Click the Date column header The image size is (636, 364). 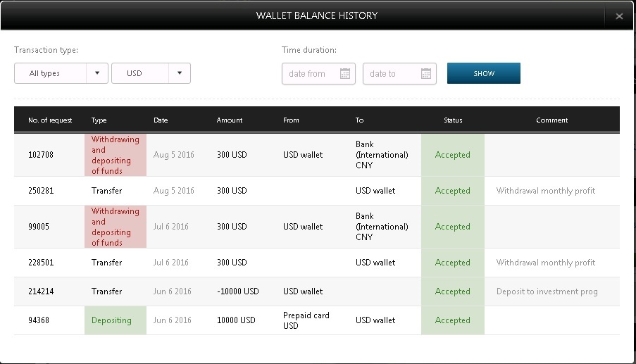[x=161, y=120]
